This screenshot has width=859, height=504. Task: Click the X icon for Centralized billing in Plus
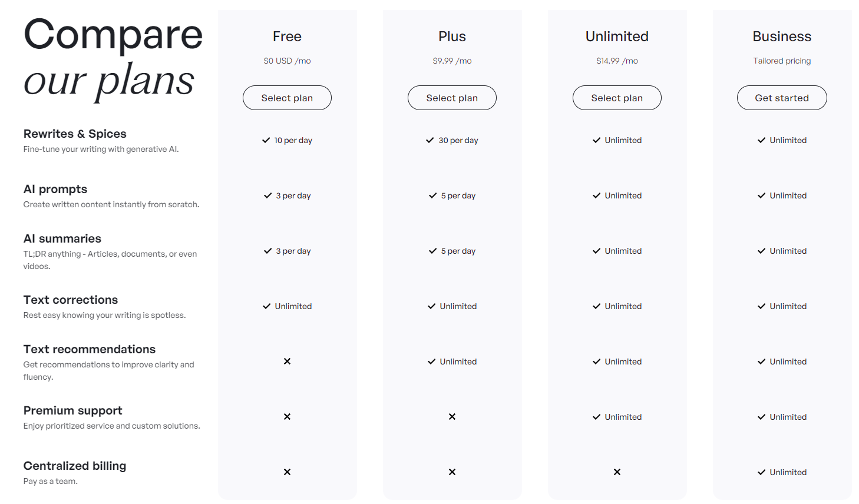coord(452,472)
